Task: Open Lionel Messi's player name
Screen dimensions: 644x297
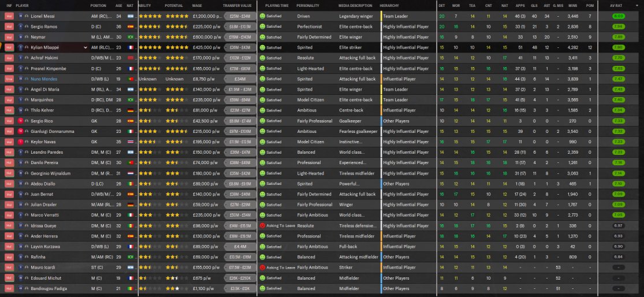Action: tap(42, 16)
